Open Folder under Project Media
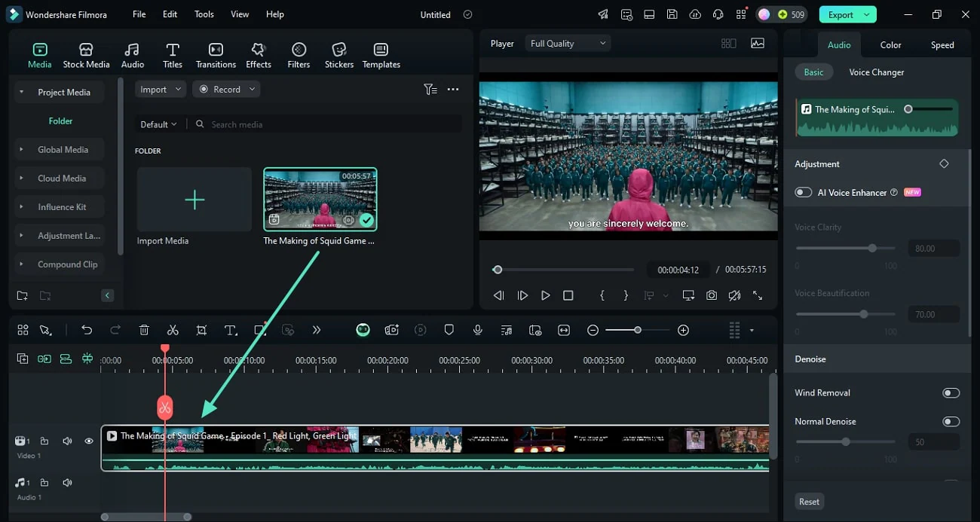The height and width of the screenshot is (522, 980). tap(60, 121)
